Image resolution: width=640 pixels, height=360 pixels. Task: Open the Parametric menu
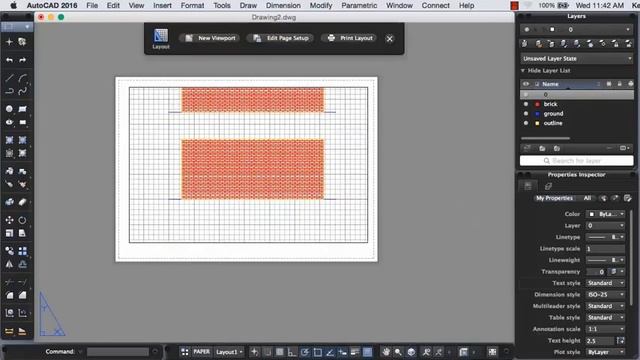pyautogui.click(x=359, y=5)
